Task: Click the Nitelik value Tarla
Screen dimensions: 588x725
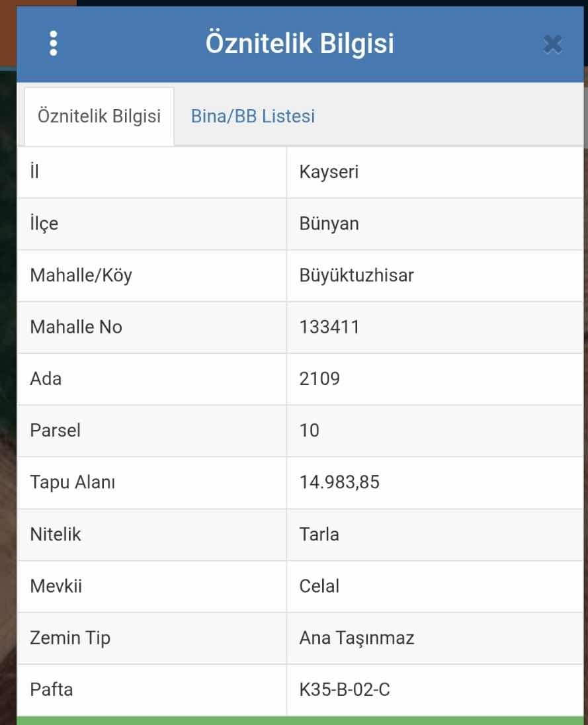Action: click(319, 534)
